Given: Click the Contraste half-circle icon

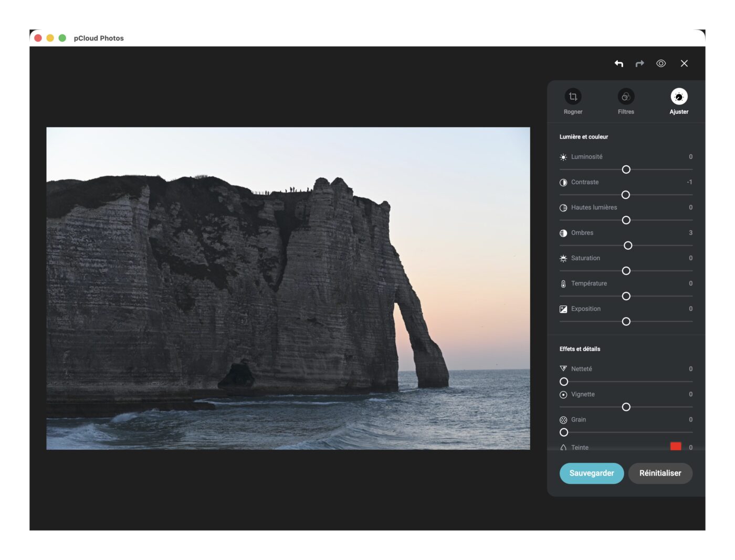Looking at the screenshot, I should click(563, 183).
